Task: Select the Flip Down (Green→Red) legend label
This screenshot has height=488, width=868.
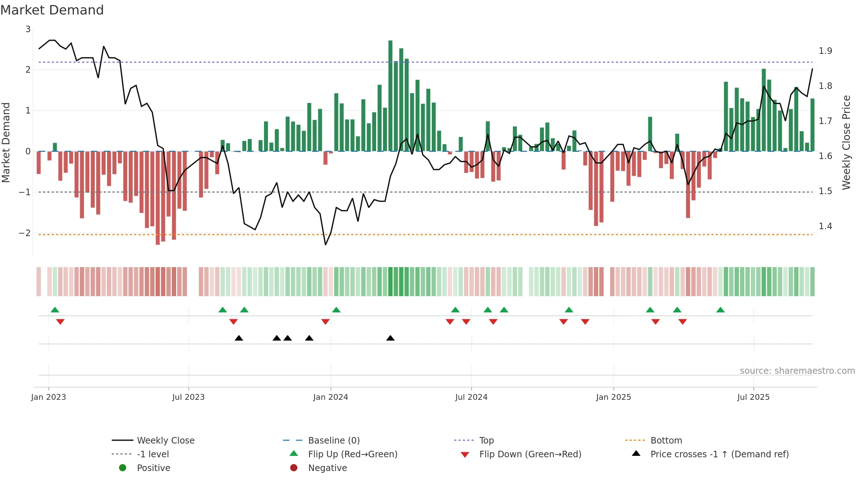Action: [531, 454]
